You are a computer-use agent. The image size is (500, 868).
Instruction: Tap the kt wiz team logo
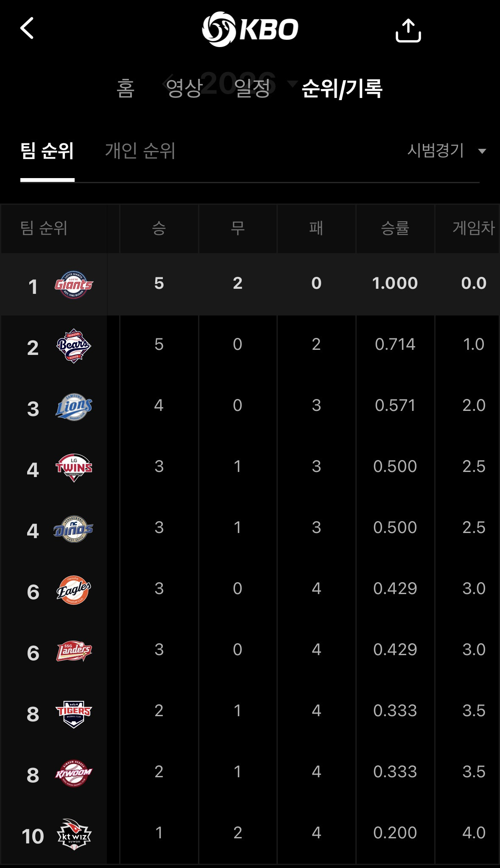click(x=74, y=835)
